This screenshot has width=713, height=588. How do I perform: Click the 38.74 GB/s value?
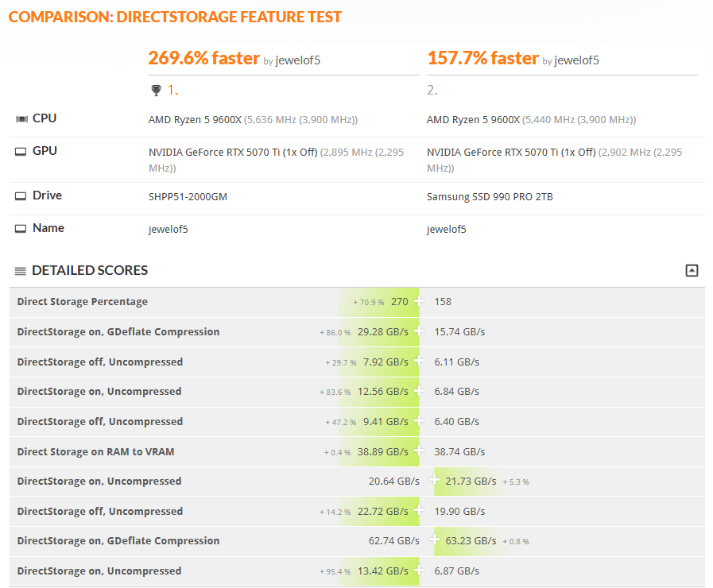[x=459, y=452]
